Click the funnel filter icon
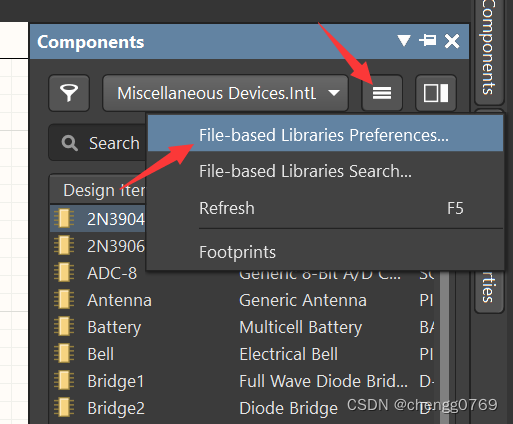 click(69, 93)
